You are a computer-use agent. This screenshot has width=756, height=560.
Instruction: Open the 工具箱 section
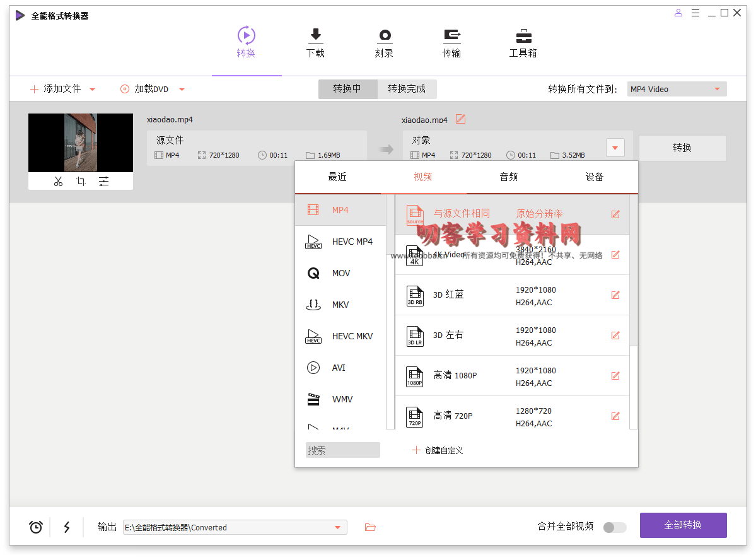click(x=523, y=43)
